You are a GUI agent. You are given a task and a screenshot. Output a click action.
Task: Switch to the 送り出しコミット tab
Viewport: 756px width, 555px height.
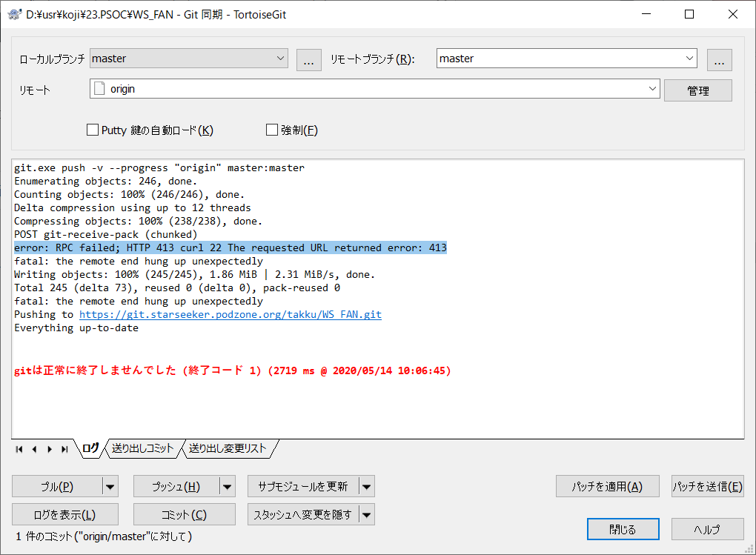tap(142, 448)
